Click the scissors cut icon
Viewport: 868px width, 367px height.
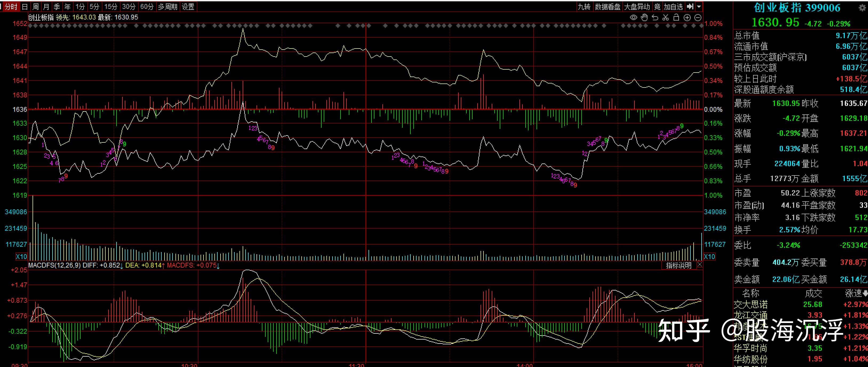pos(666,18)
